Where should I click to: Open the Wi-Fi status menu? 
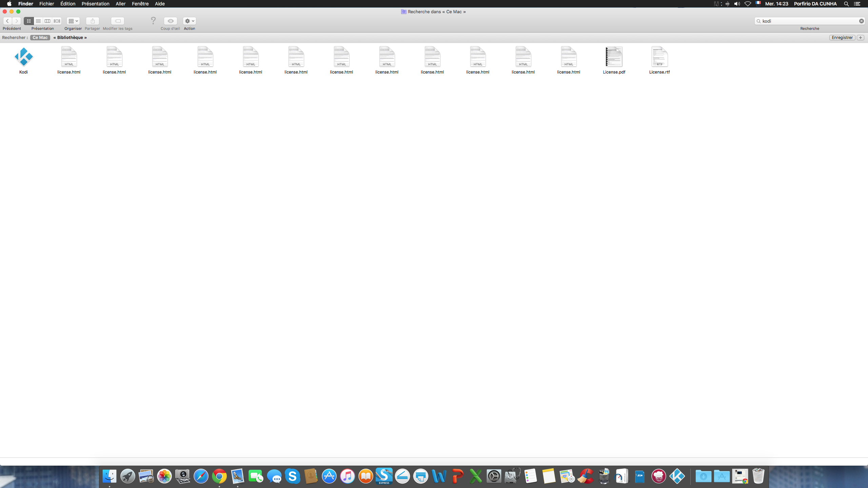[748, 4]
